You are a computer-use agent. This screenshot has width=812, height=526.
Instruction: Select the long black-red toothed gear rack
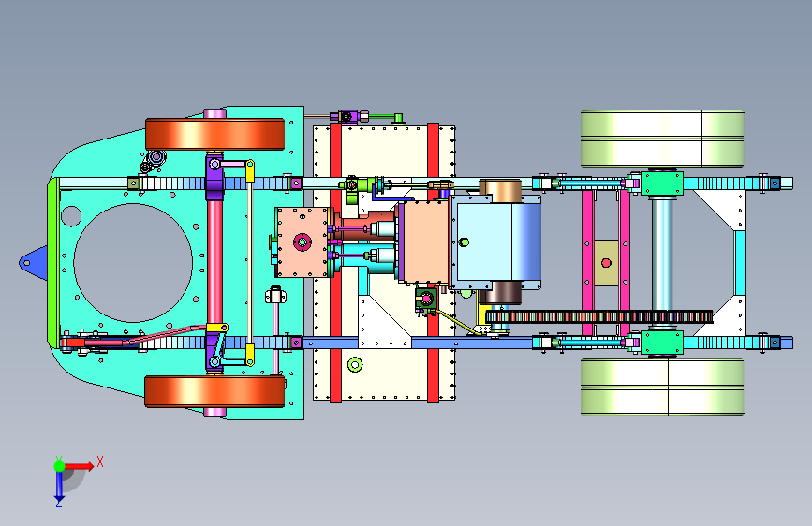tap(599, 316)
